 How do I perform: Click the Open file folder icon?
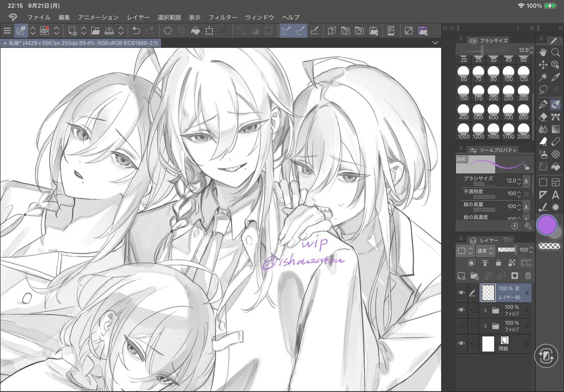click(x=95, y=31)
